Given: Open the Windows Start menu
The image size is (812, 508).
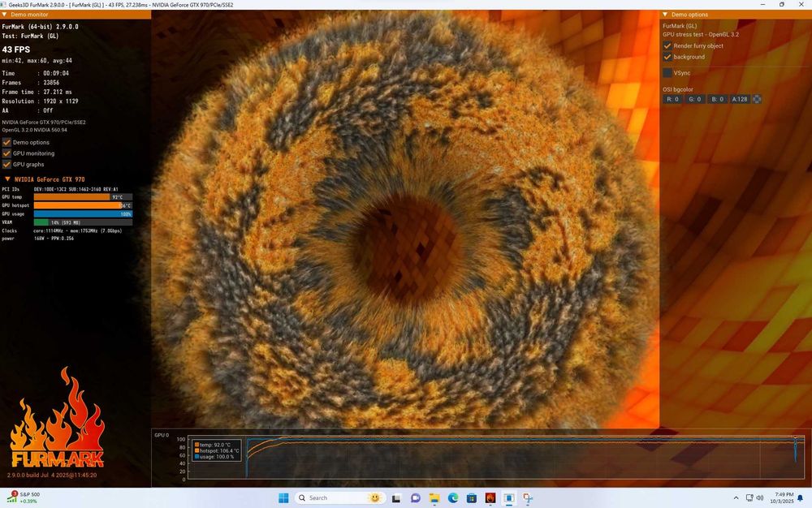Looking at the screenshot, I should coord(283,497).
